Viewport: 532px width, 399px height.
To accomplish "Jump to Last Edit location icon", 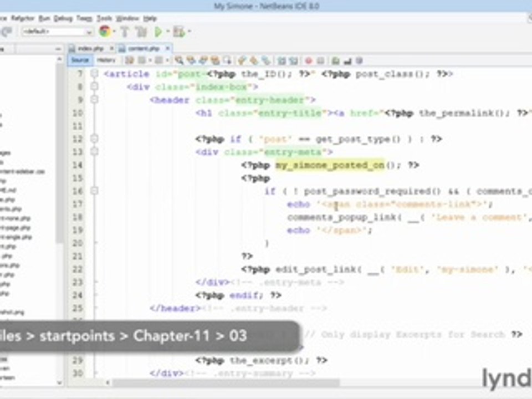I will (x=129, y=61).
